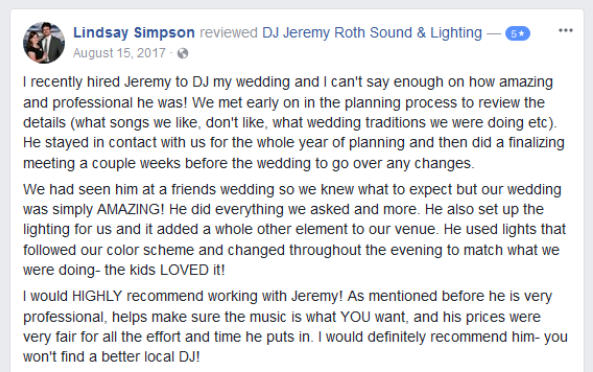Click the first paragraph starting 'I recently hired'
Image resolution: width=593 pixels, height=372 pixels.
[x=294, y=122]
